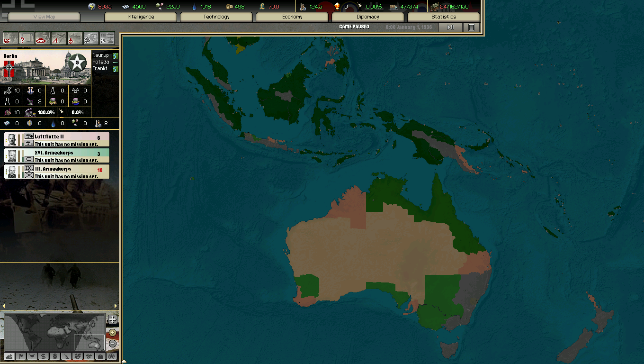Click the red tank land units icon
The width and height of the screenshot is (644, 364).
(43, 38)
